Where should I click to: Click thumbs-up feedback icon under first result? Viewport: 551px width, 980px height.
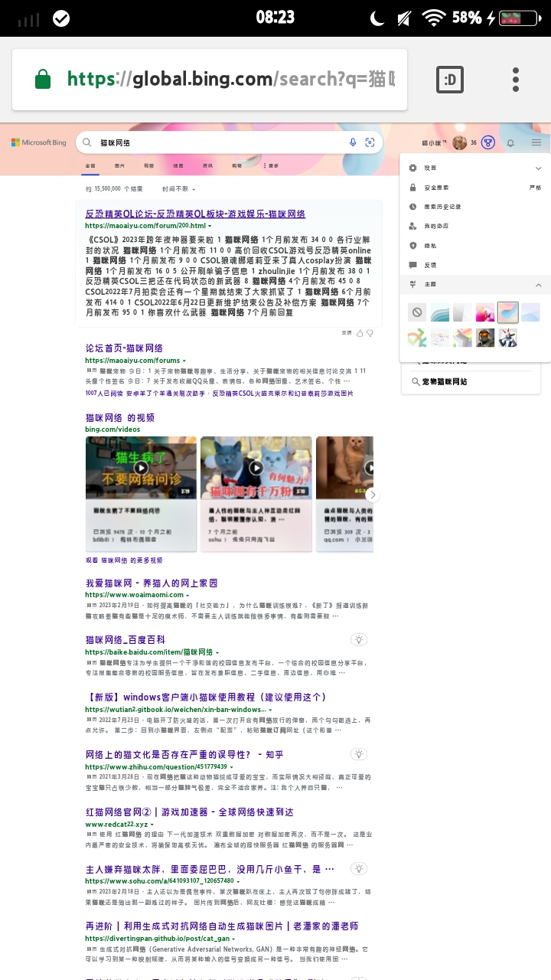[360, 333]
